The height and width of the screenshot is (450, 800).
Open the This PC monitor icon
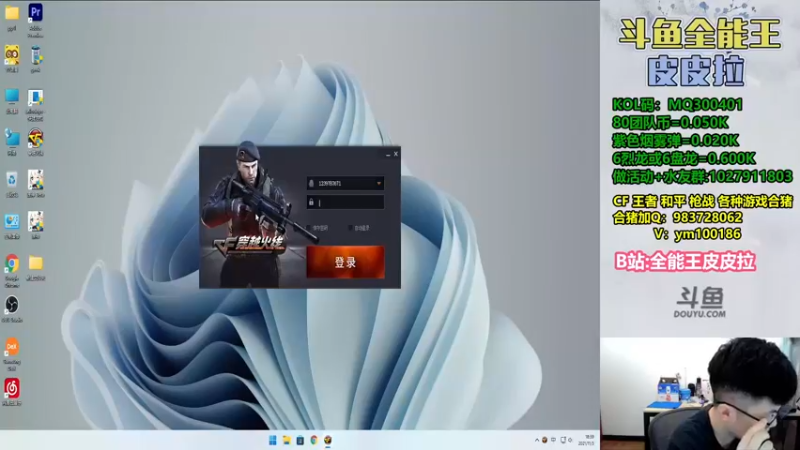coord(12,97)
